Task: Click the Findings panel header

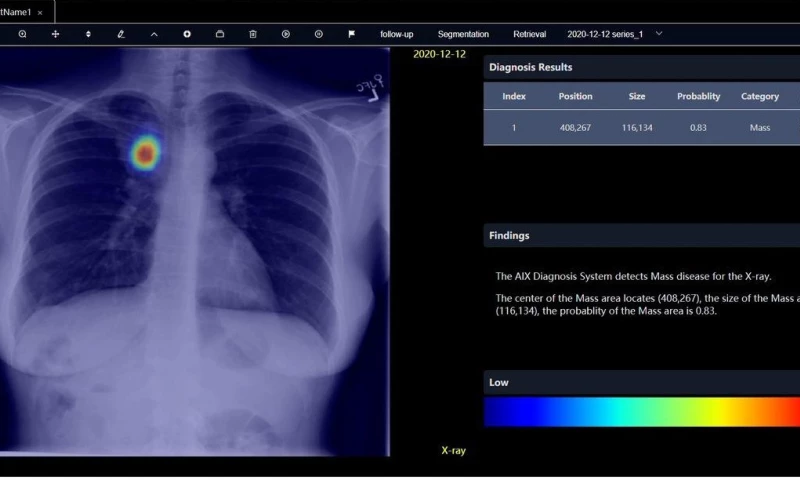Action: [x=642, y=236]
